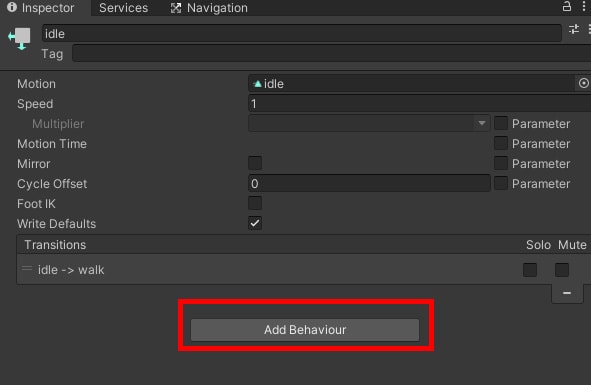The width and height of the screenshot is (591, 385).
Task: Click the Motion field showing idle clip
Action: pyautogui.click(x=412, y=83)
